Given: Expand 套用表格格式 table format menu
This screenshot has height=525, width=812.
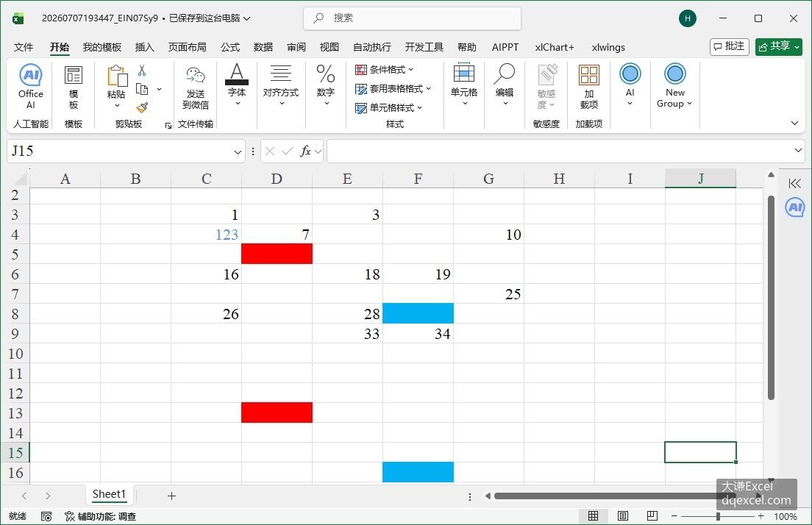Looking at the screenshot, I should tap(393, 88).
